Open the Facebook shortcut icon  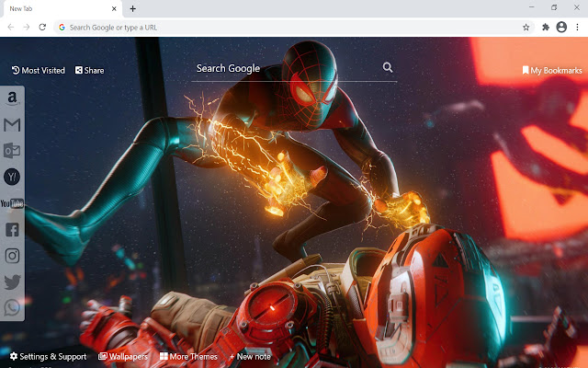[x=12, y=229]
